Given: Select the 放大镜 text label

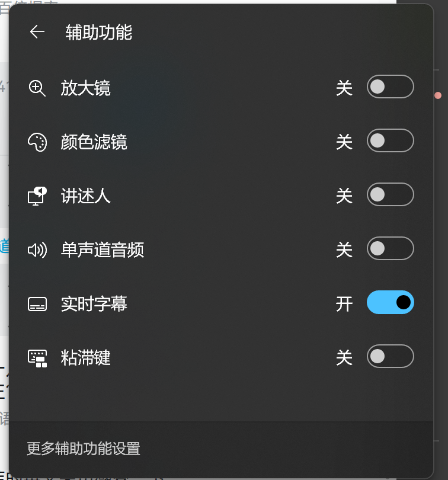Looking at the screenshot, I should click(85, 88).
